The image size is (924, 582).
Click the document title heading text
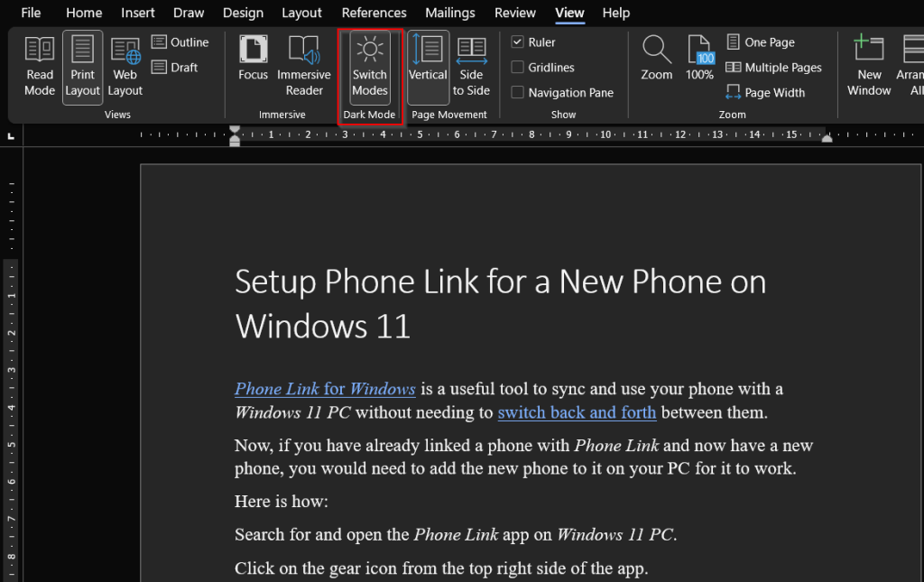(500, 304)
